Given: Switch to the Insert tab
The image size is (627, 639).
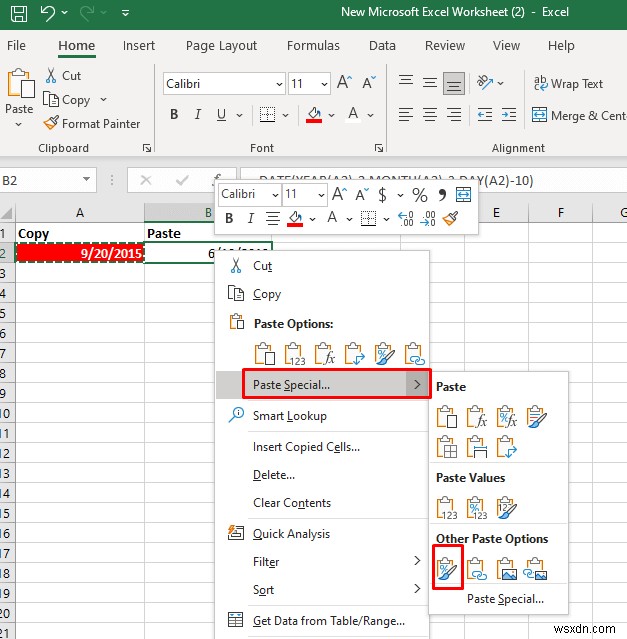Looking at the screenshot, I should 139,45.
